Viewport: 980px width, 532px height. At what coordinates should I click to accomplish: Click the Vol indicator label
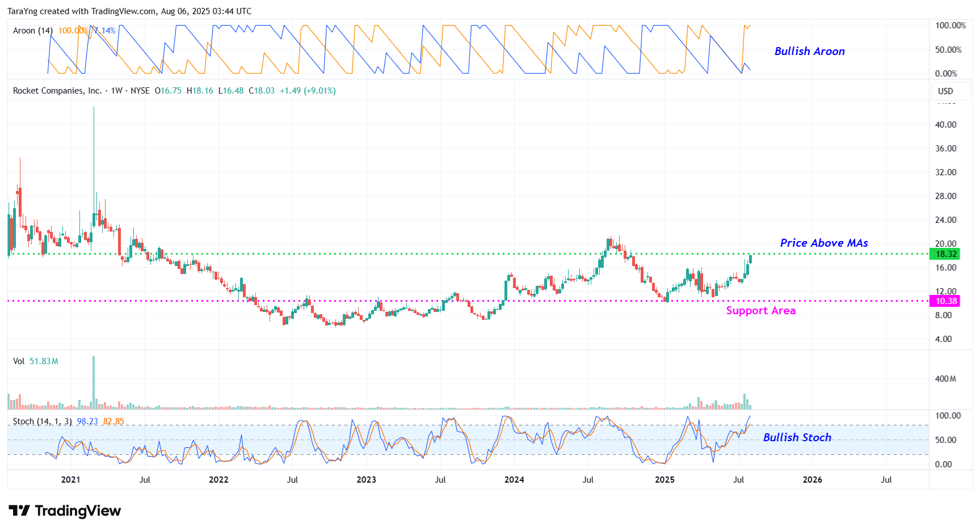point(19,361)
